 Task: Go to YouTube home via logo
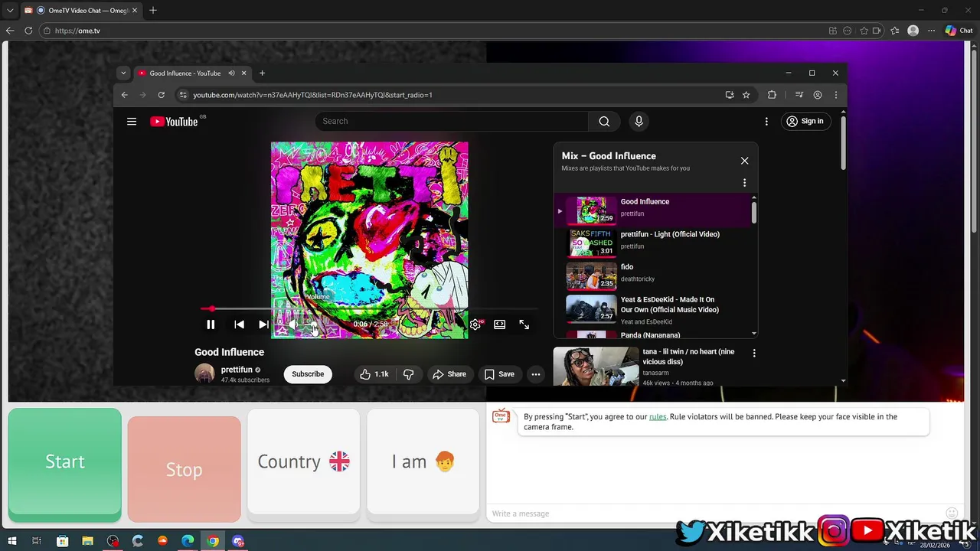coord(175,121)
